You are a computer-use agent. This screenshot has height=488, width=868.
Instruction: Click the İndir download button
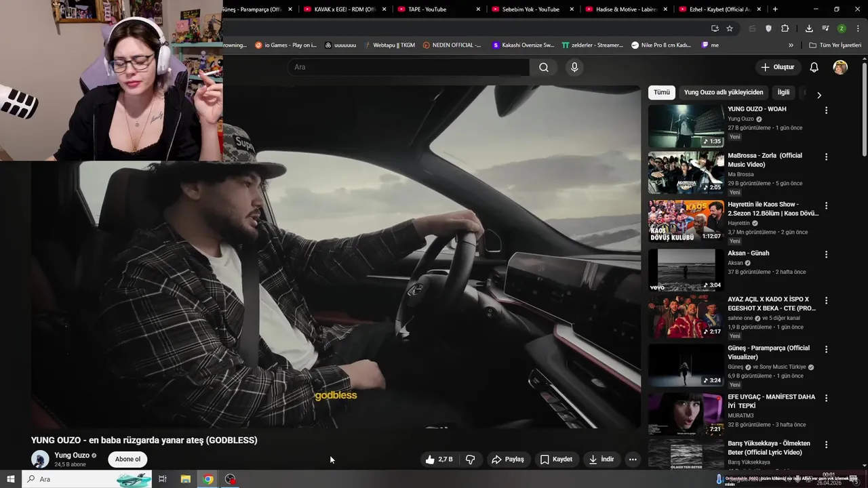(x=601, y=460)
